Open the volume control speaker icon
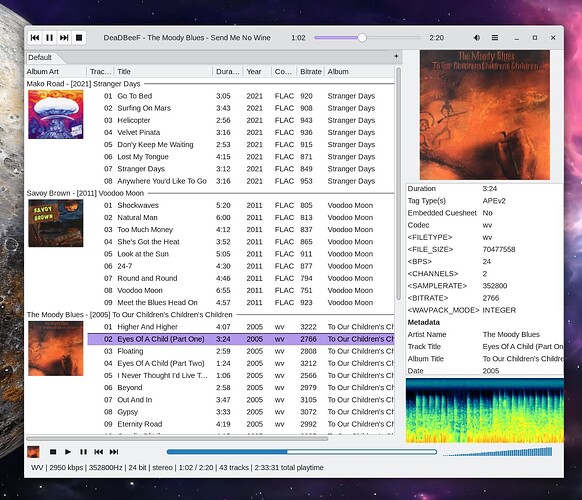The height and width of the screenshot is (500, 582). click(x=477, y=37)
